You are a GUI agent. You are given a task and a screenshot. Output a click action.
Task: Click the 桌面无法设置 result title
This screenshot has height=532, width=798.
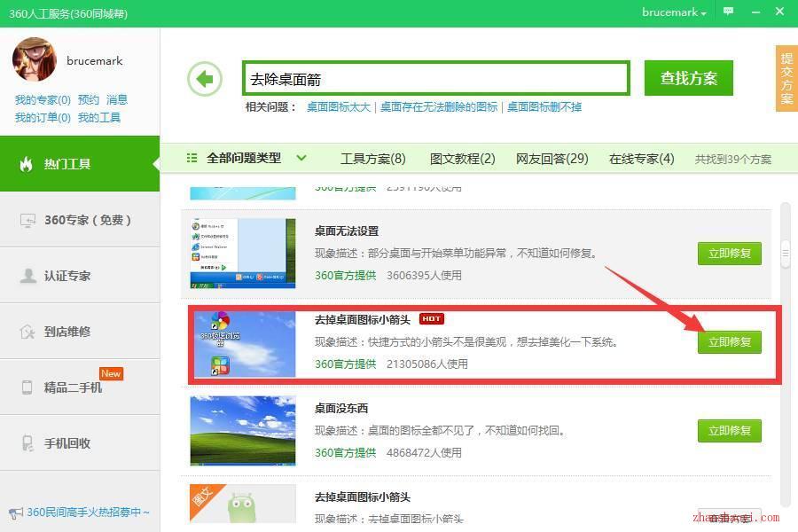tap(347, 231)
